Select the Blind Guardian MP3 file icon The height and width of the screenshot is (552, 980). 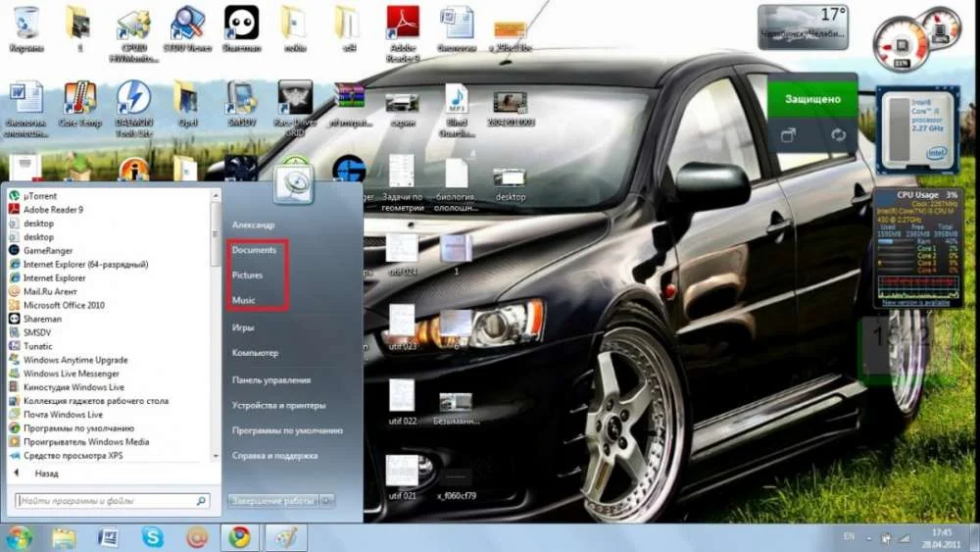457,110
